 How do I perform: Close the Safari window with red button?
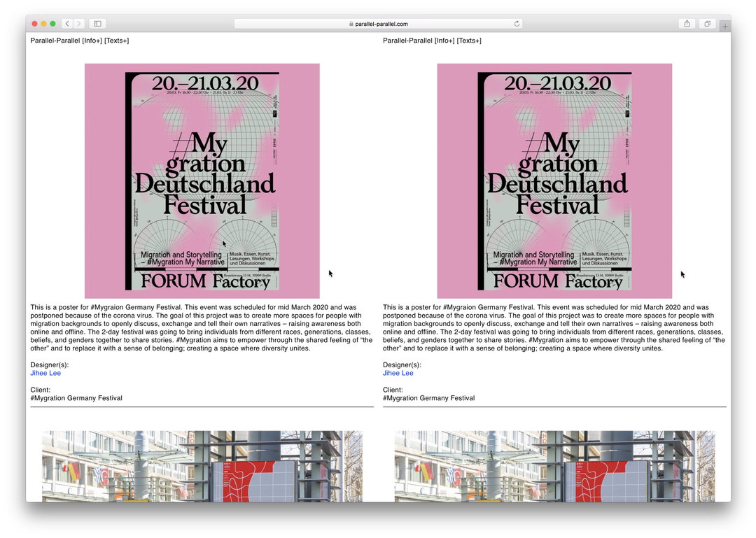click(35, 24)
